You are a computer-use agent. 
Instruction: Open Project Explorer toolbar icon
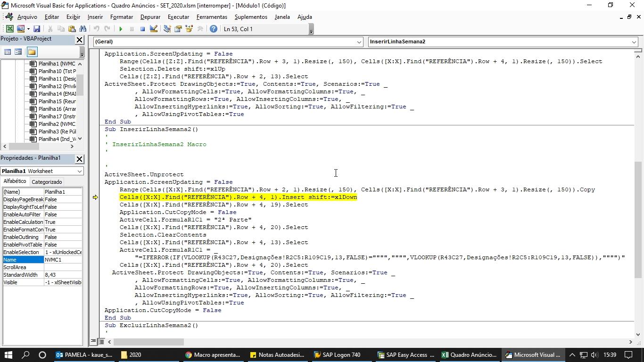167,29
